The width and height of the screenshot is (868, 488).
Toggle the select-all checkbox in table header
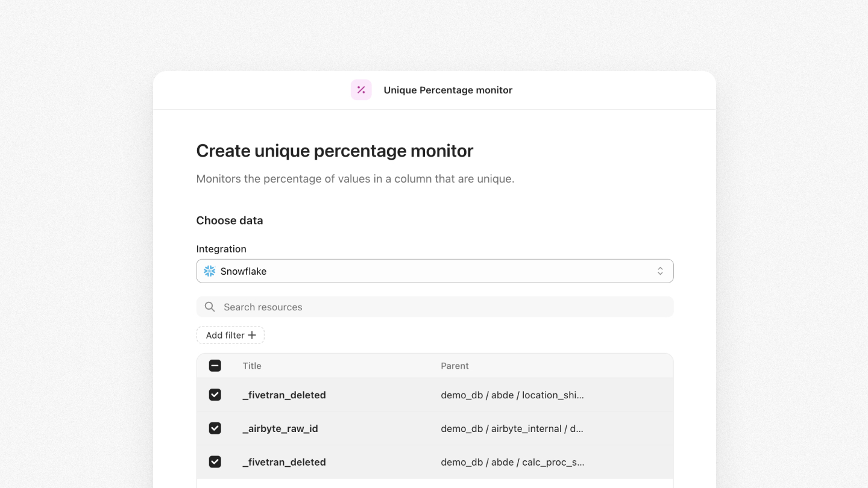215,366
